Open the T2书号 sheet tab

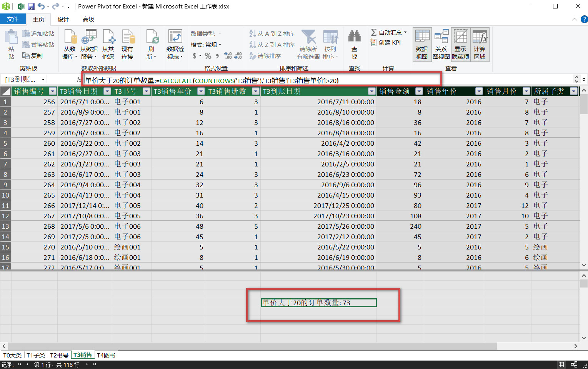pos(59,355)
